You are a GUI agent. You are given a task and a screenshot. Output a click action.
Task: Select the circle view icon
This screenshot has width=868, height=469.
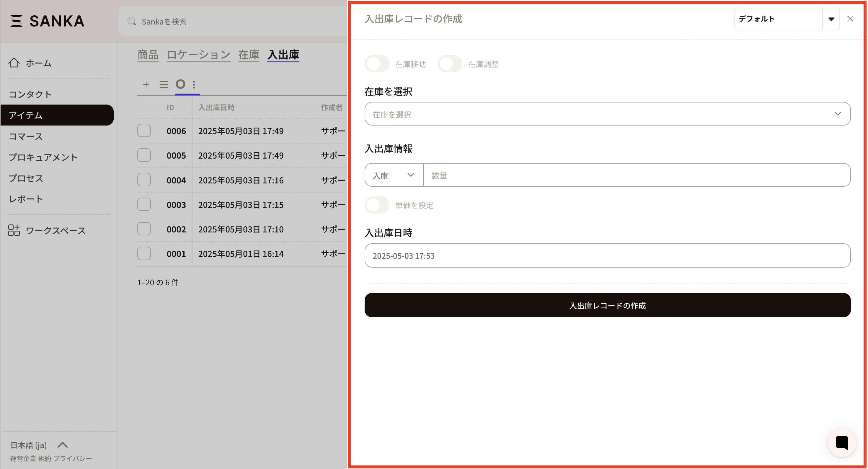(x=181, y=84)
